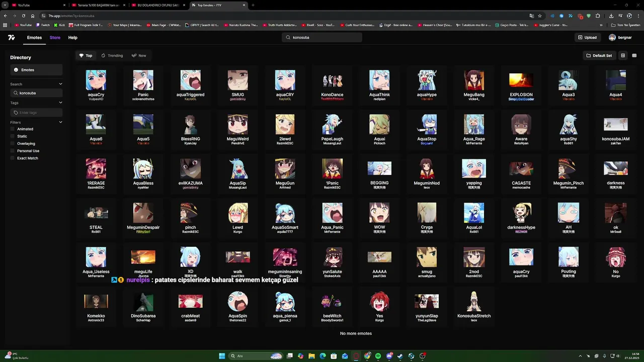The image size is (644, 362).
Task: Click the browser home icon
Action: [33, 16]
